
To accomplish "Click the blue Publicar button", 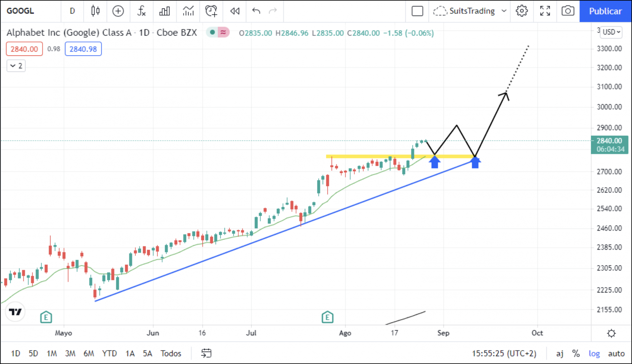I will click(605, 11).
